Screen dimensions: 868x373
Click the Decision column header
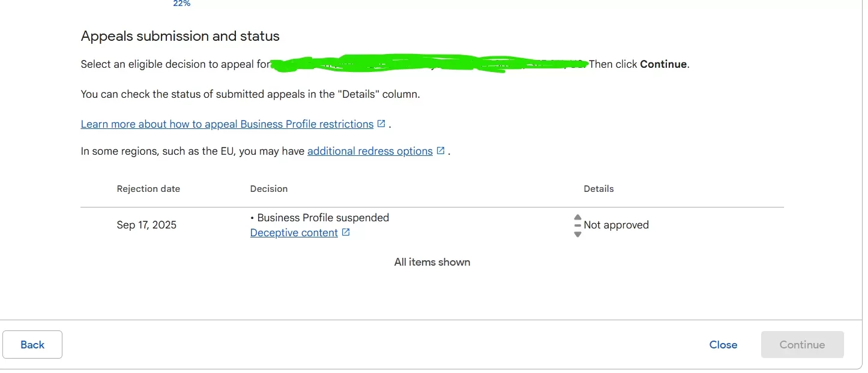[x=268, y=188]
